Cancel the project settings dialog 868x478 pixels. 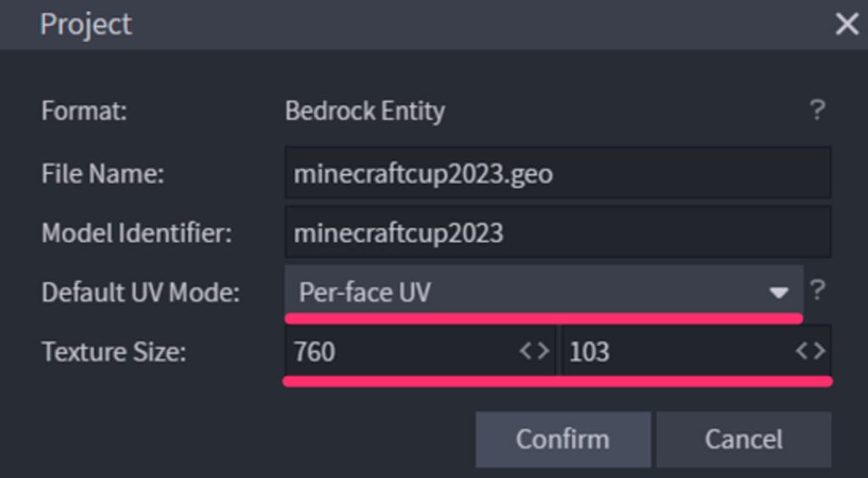pyautogui.click(x=743, y=439)
